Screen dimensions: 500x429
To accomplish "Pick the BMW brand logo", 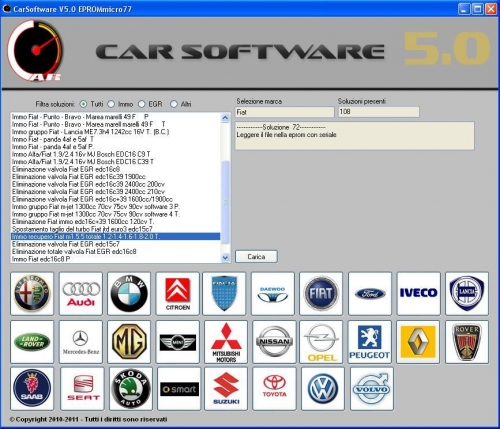I will 129,293.
